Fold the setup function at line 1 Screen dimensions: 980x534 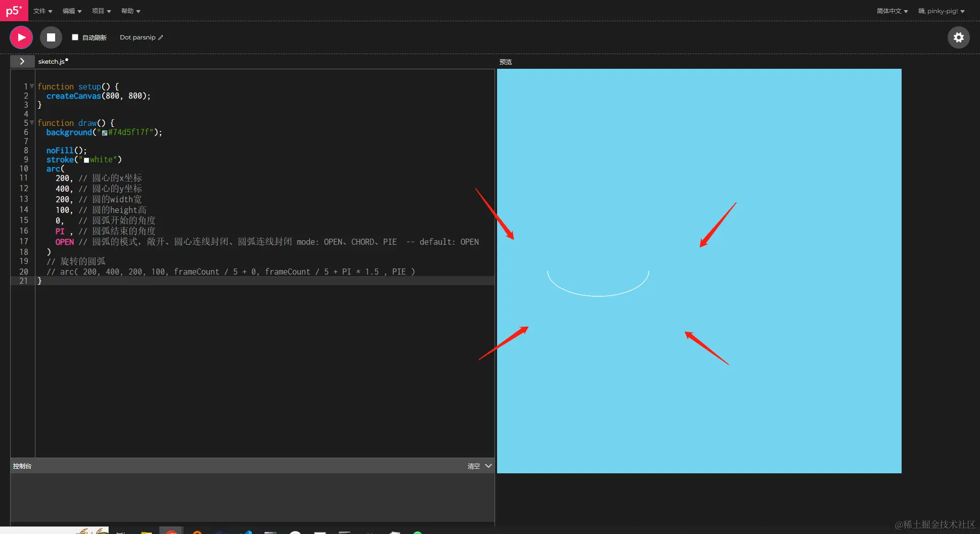[32, 86]
